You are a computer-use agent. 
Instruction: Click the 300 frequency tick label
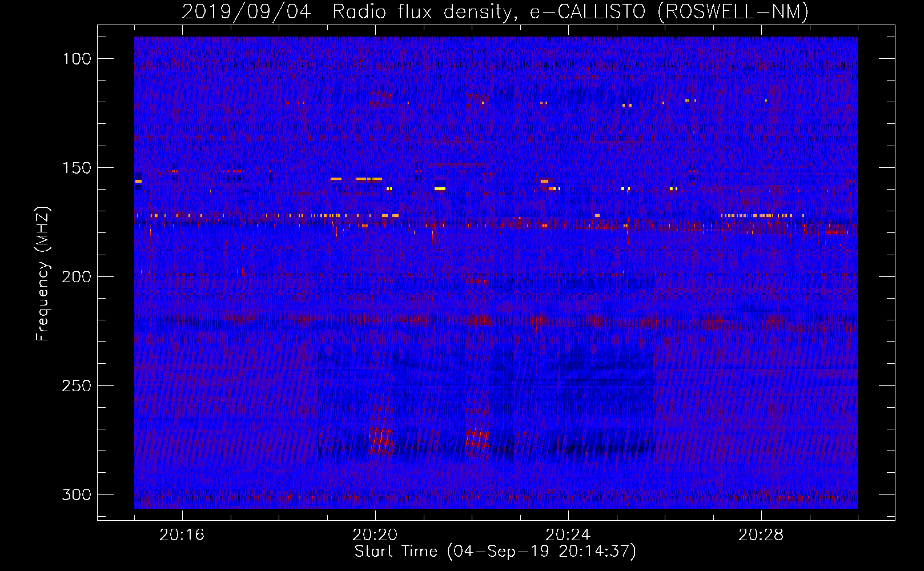point(77,494)
